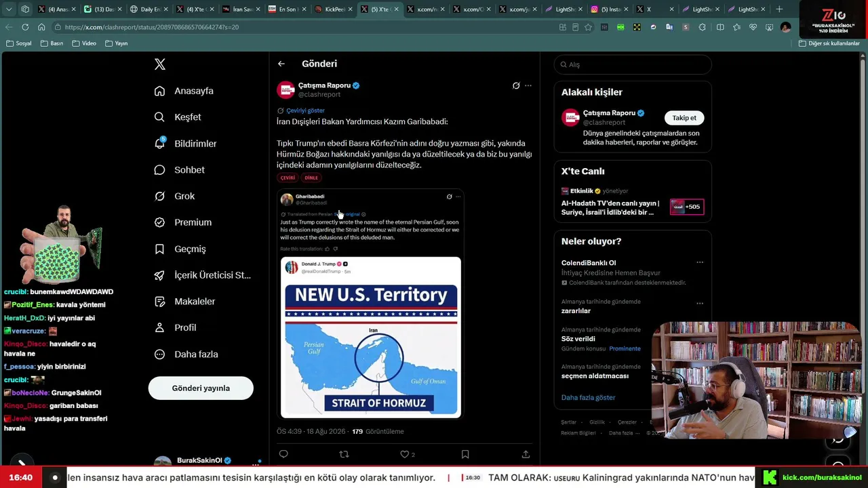Click the Reklam Bilgileri footer link
The width and height of the screenshot is (868, 488).
pyautogui.click(x=578, y=433)
